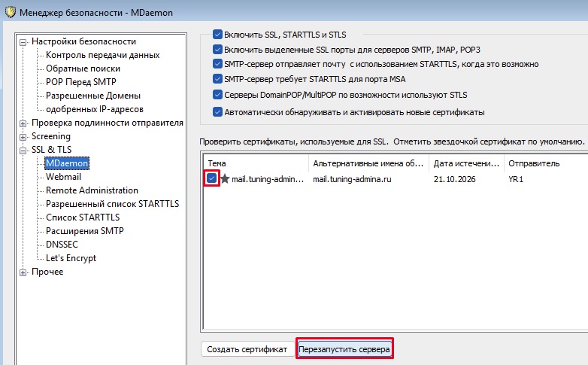Viewport: 588px width, 365px height.
Task: Toggle Включить SSL, STARTTLS и STLS checkbox
Action: click(217, 35)
